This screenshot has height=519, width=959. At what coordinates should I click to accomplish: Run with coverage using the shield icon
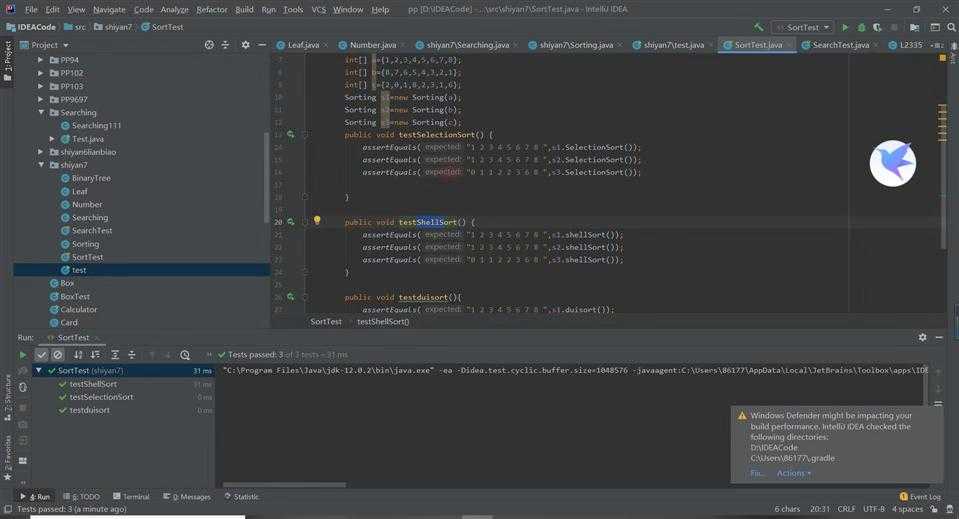coord(877,27)
